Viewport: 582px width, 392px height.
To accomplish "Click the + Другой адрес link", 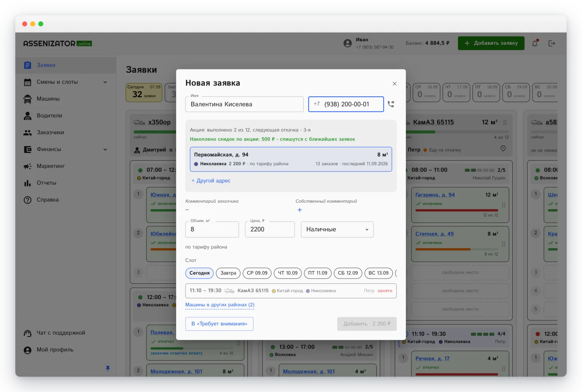I will tap(211, 181).
